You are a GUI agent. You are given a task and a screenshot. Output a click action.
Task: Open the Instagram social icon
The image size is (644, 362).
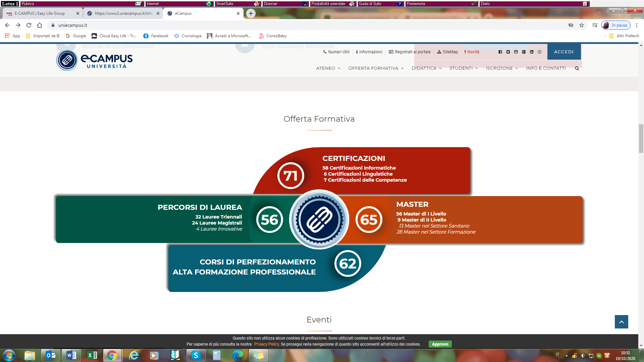(540, 52)
